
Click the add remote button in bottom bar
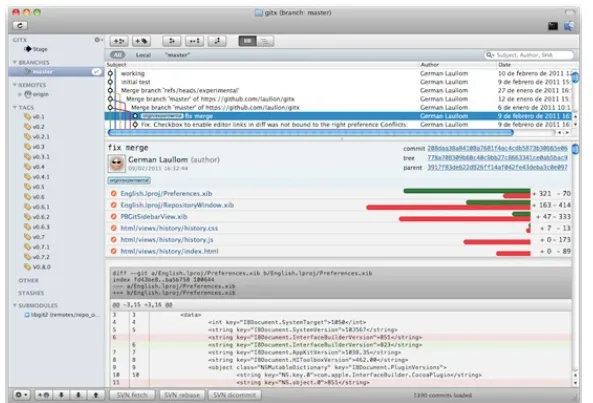(x=43, y=395)
